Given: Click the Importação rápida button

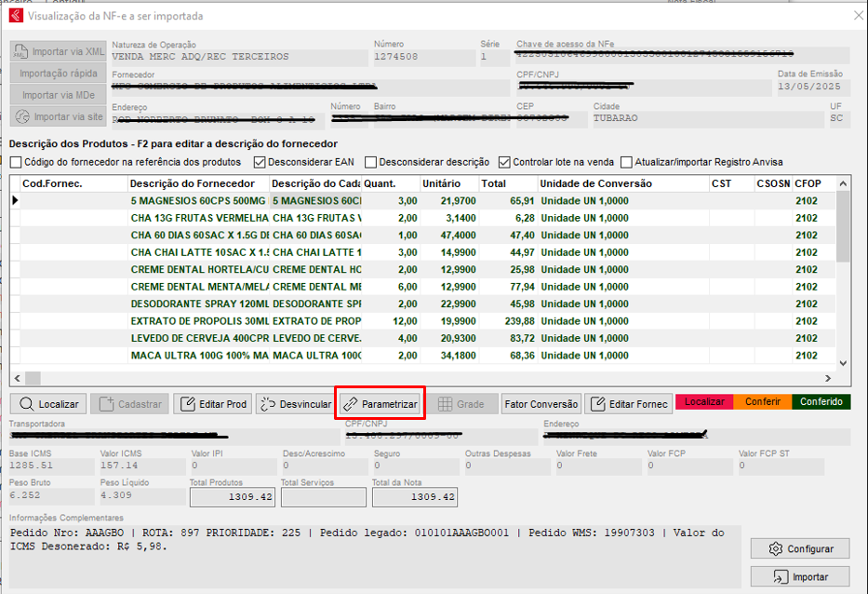Looking at the screenshot, I should [59, 74].
